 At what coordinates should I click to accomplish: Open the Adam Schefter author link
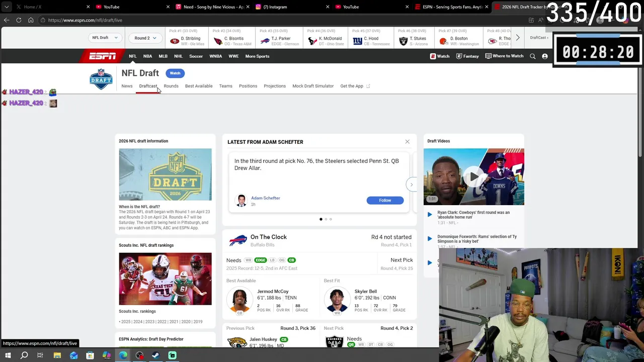pyautogui.click(x=266, y=198)
